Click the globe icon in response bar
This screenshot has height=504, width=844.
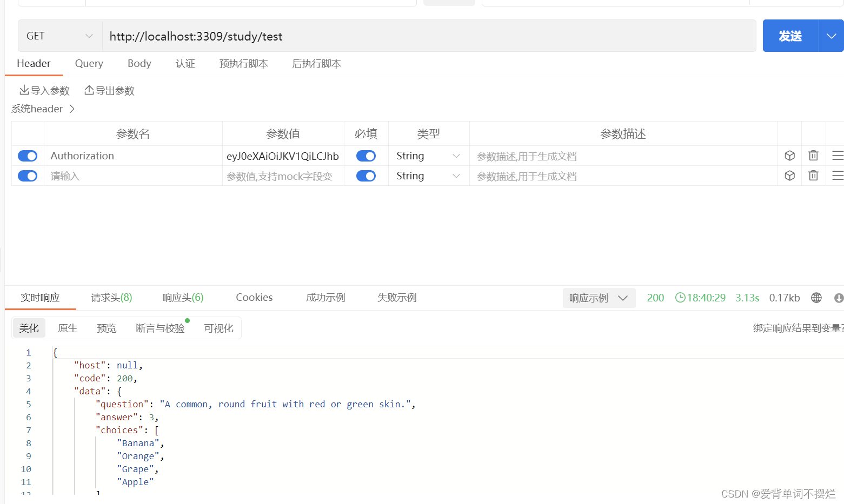point(816,298)
